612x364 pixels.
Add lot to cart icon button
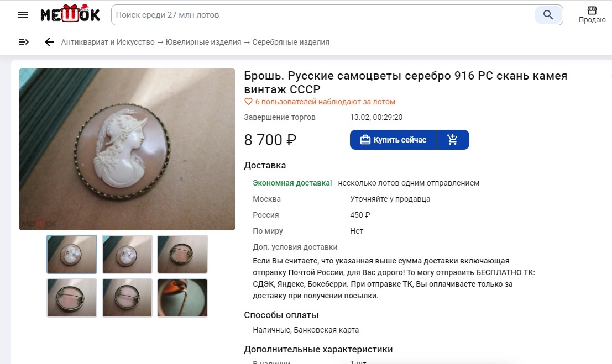pos(453,140)
